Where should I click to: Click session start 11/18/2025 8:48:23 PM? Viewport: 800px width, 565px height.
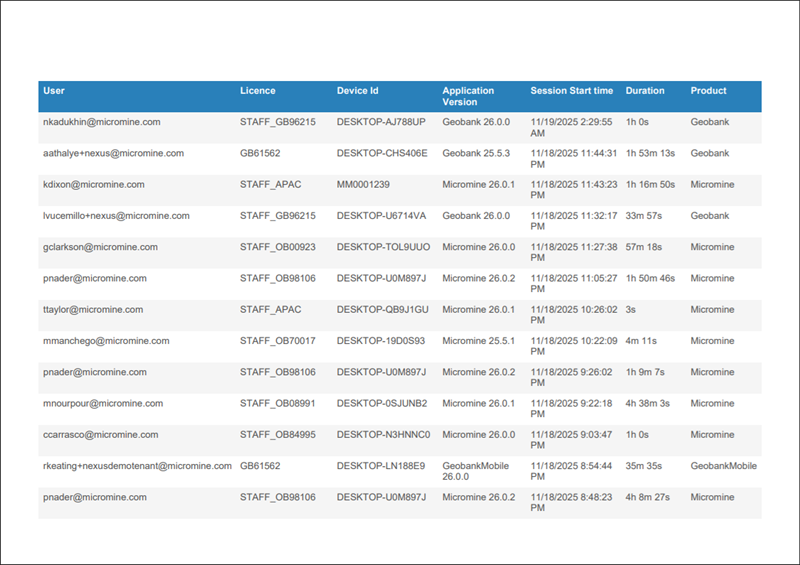(571, 502)
